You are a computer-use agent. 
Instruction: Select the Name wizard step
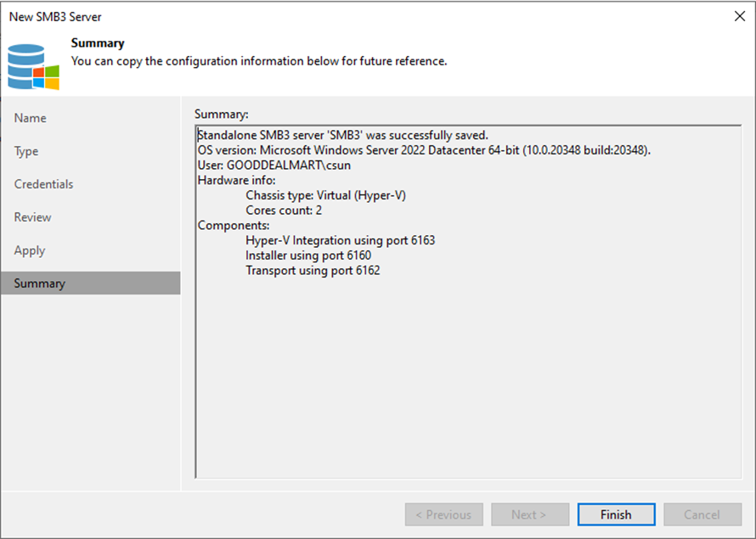pos(30,118)
